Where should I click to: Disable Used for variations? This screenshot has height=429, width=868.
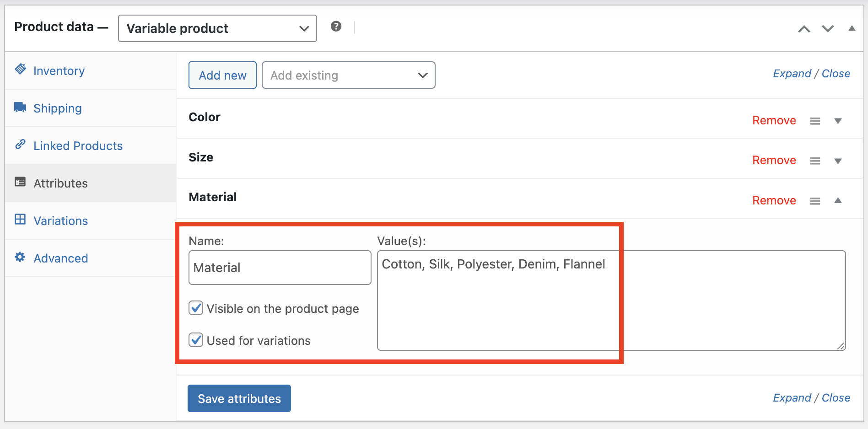tap(196, 340)
